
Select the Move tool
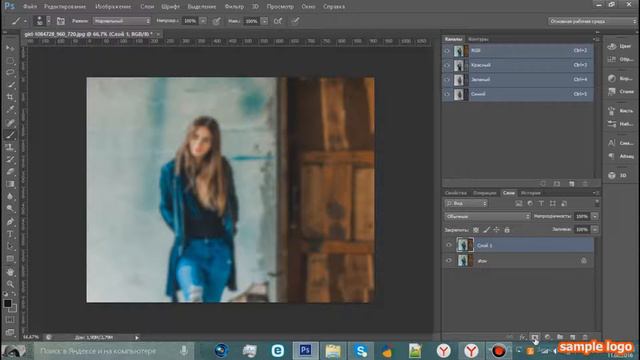pyautogui.click(x=10, y=48)
